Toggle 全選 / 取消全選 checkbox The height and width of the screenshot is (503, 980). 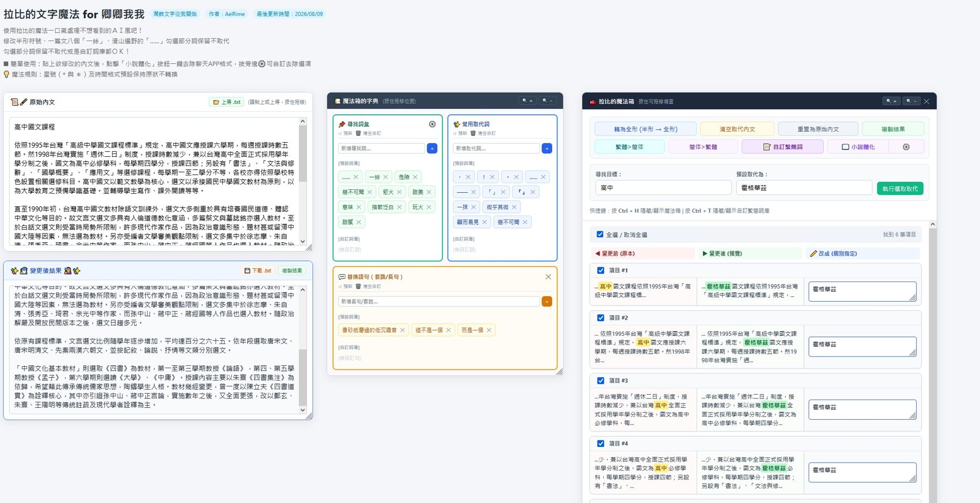(x=600, y=235)
